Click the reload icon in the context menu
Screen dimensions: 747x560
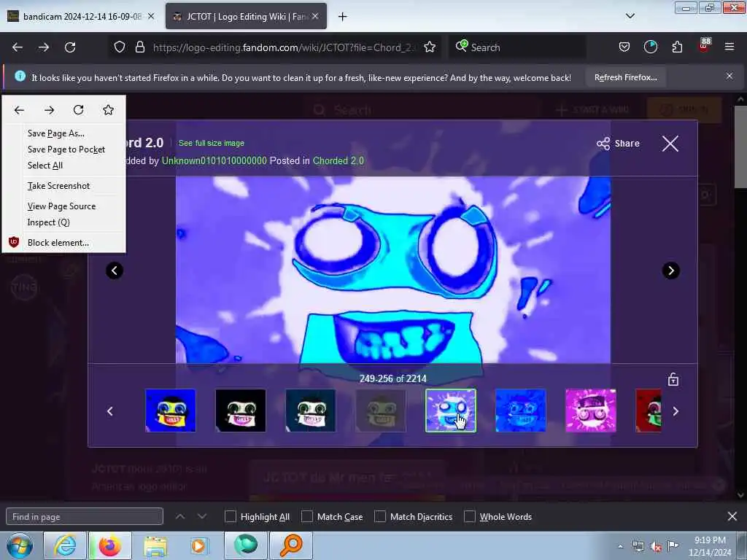click(x=79, y=110)
